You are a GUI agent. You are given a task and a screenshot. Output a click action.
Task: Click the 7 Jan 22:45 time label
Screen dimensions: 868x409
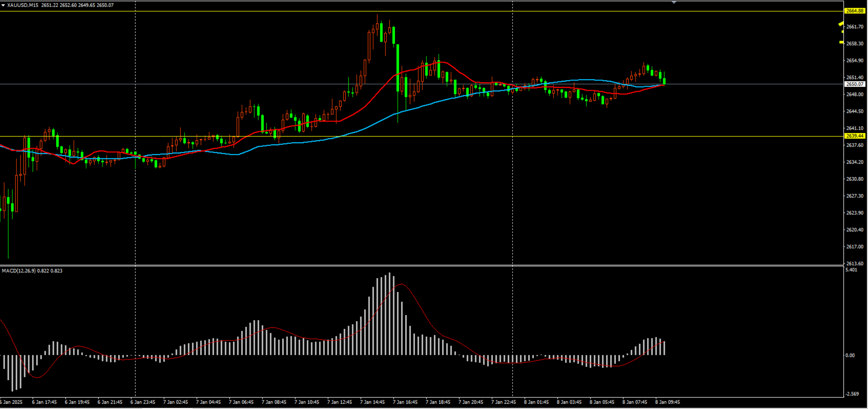[x=503, y=402]
